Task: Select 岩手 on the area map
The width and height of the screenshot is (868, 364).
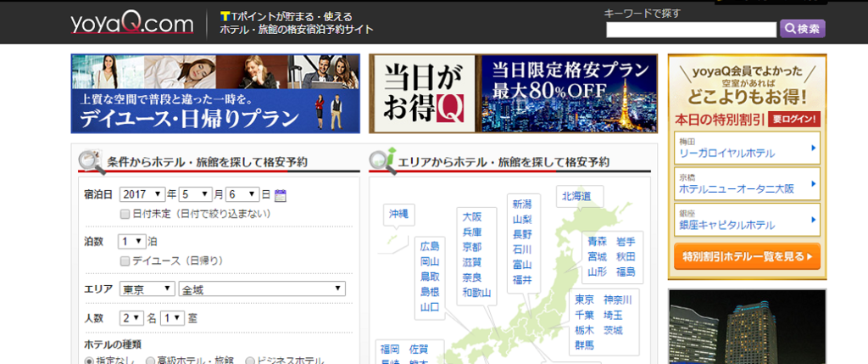Action: [x=626, y=242]
